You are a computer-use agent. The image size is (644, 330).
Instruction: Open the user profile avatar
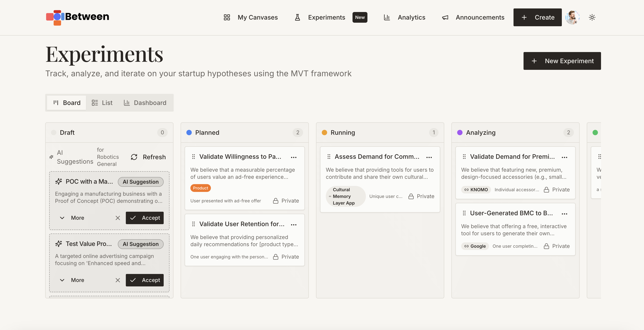(572, 18)
